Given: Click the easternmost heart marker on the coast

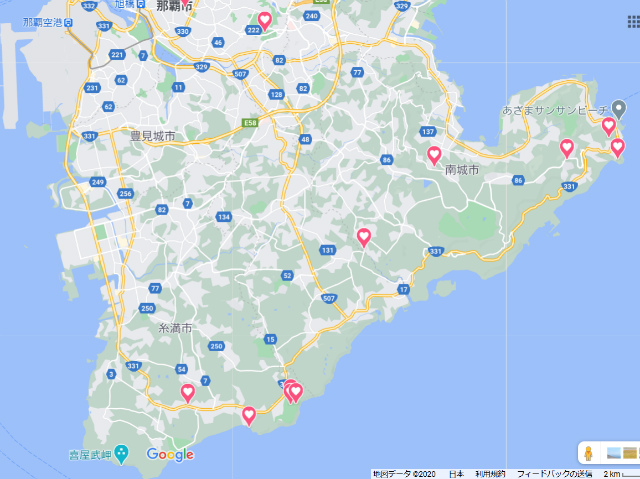Looking at the screenshot, I should click(618, 148).
